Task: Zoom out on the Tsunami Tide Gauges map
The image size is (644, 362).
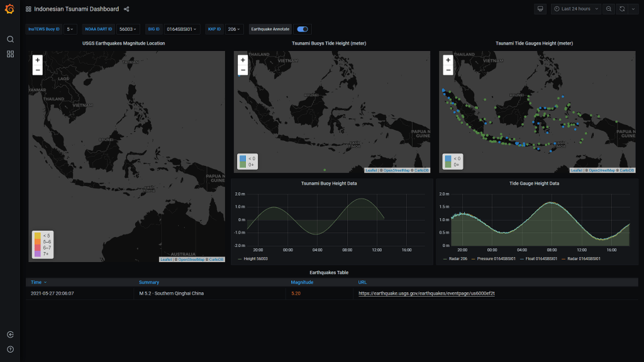Action: [448, 70]
